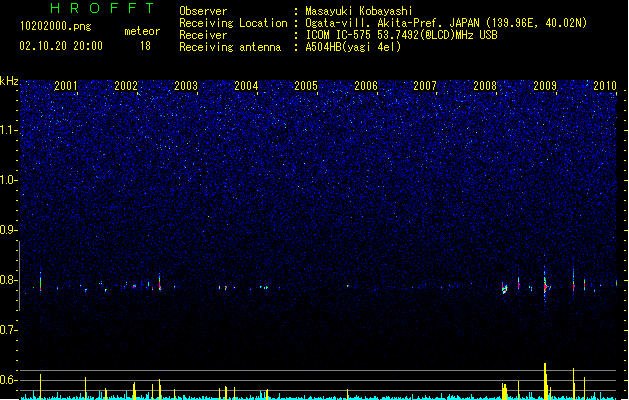Click time marker 2008
This screenshot has height=400, width=629.
tap(485, 86)
